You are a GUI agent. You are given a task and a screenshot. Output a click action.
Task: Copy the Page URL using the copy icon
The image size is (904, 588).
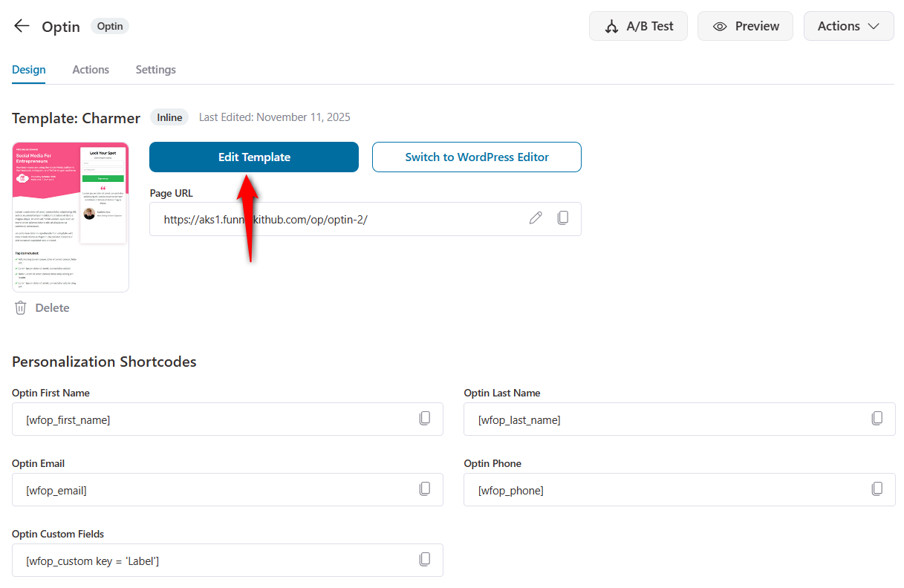coord(563,218)
